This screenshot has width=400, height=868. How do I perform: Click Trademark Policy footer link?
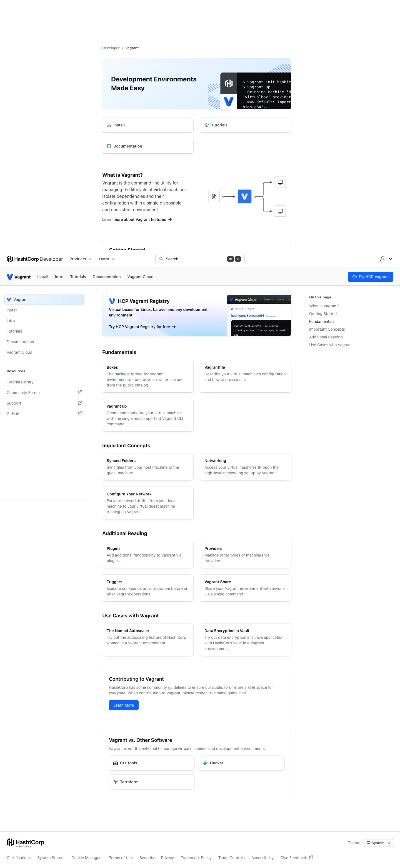[x=196, y=857]
